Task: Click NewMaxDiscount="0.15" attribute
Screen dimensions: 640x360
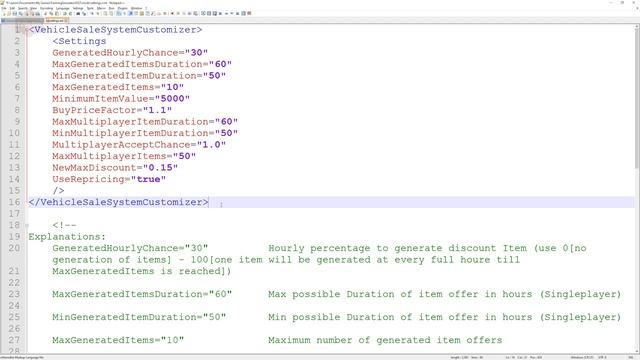Action: tap(115, 167)
